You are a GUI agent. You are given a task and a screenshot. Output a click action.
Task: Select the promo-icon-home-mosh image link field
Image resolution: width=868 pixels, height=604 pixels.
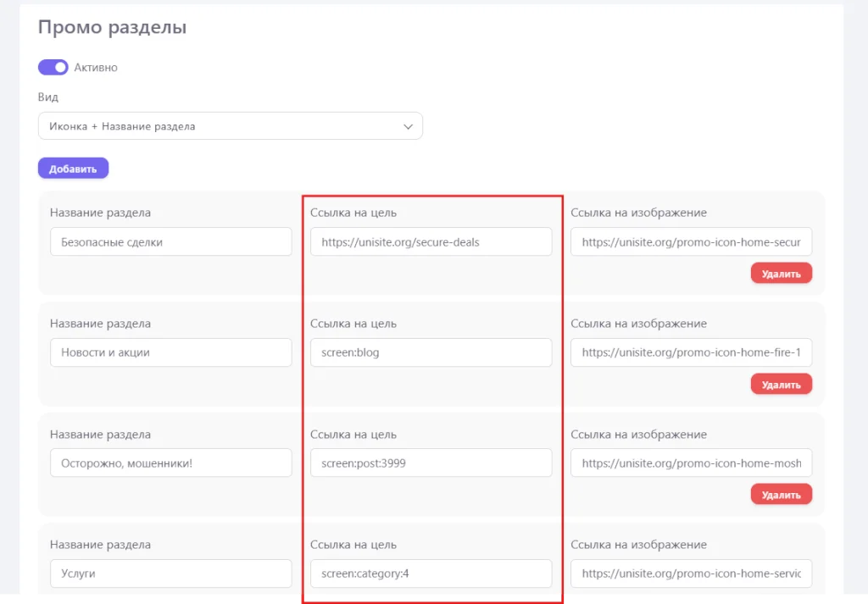(x=691, y=463)
